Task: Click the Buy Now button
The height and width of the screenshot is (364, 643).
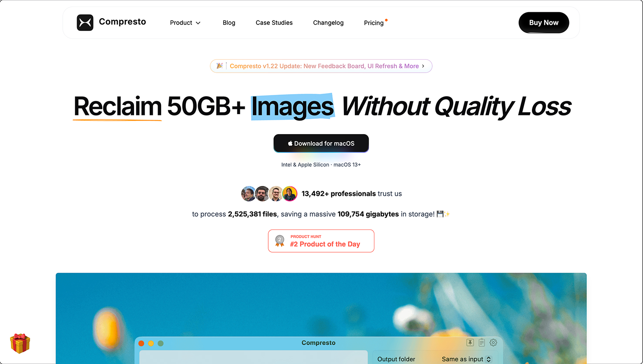Action: pos(544,23)
